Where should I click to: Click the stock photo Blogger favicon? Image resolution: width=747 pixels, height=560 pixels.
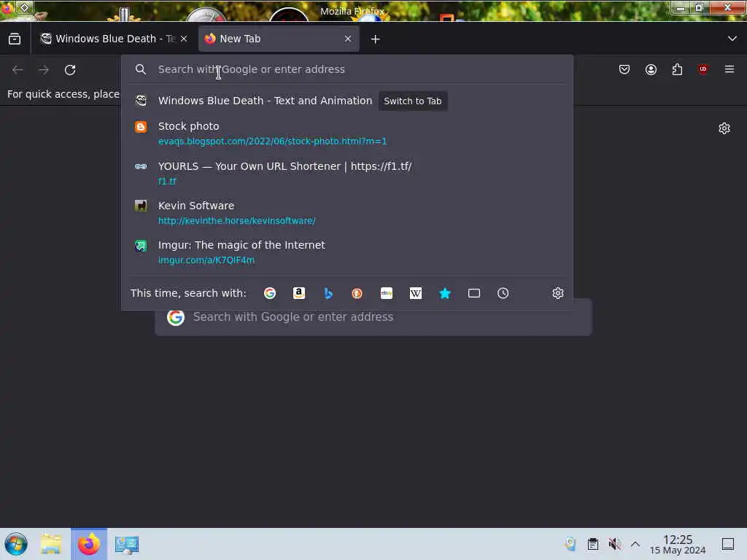(x=141, y=127)
